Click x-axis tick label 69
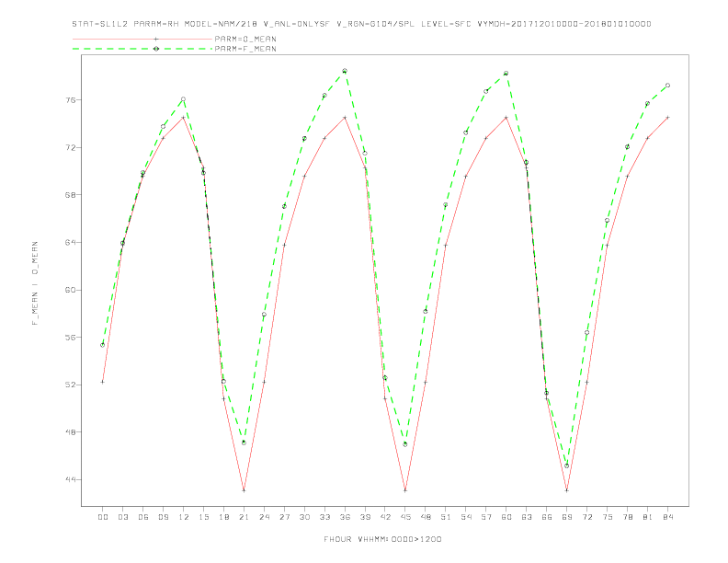 click(x=567, y=517)
